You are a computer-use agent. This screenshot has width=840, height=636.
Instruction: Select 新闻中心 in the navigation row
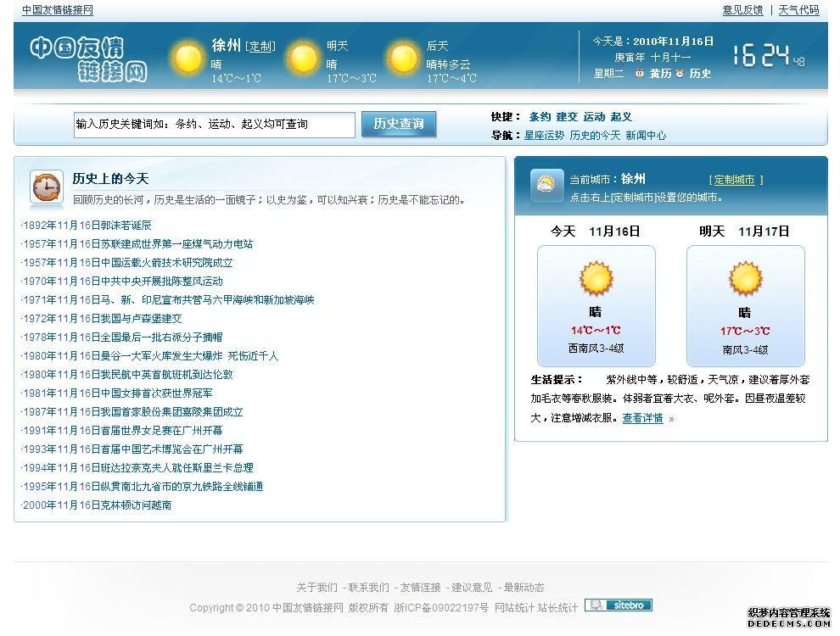pos(646,134)
